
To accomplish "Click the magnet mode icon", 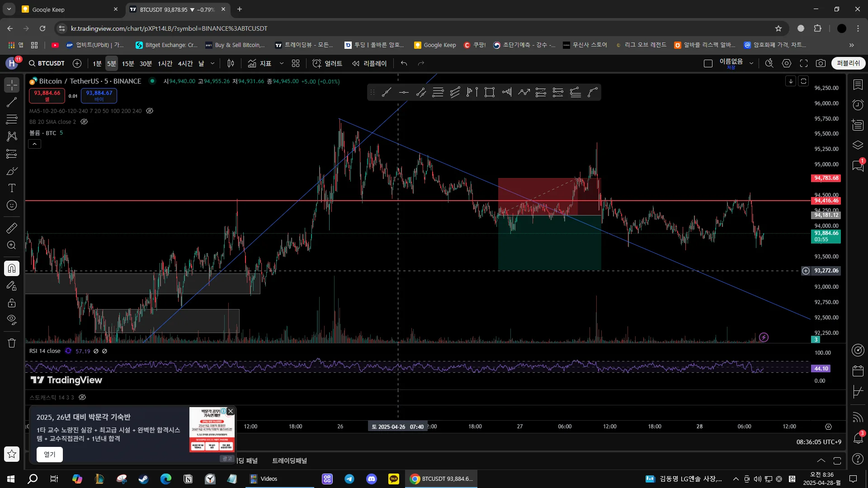I will click(x=12, y=268).
